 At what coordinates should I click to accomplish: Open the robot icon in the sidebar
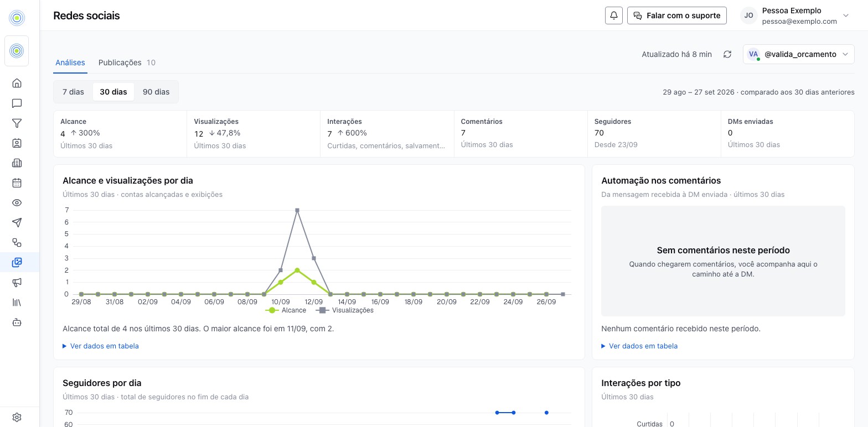point(17,322)
